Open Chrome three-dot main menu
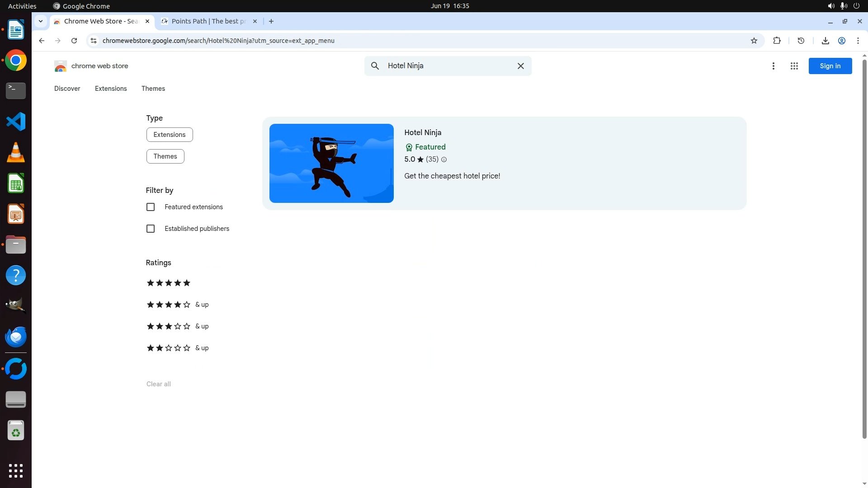Image resolution: width=868 pixels, height=488 pixels. tap(858, 41)
